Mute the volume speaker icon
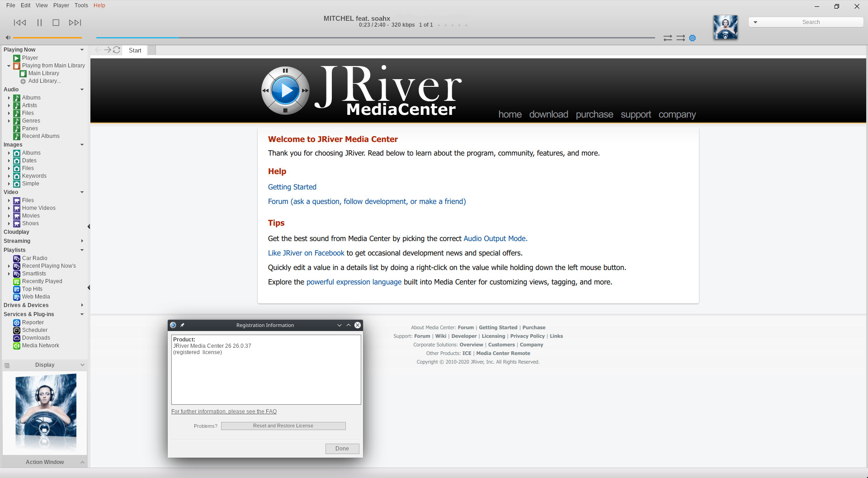 pyautogui.click(x=8, y=38)
